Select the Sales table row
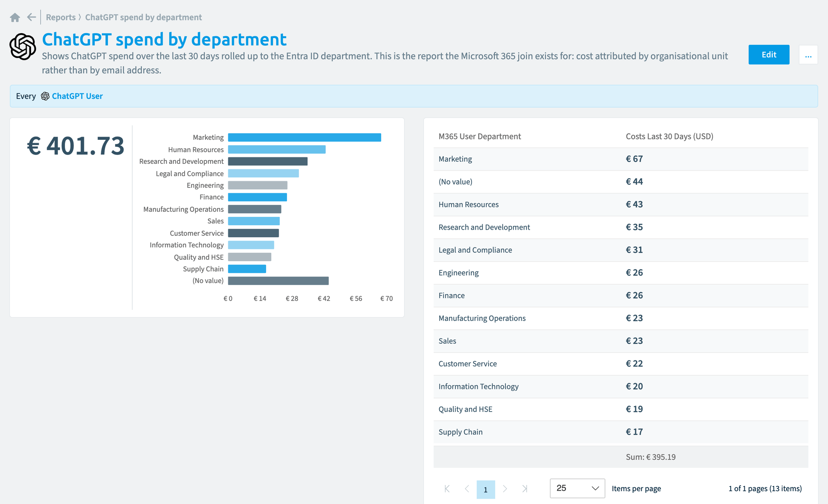 [x=621, y=341]
